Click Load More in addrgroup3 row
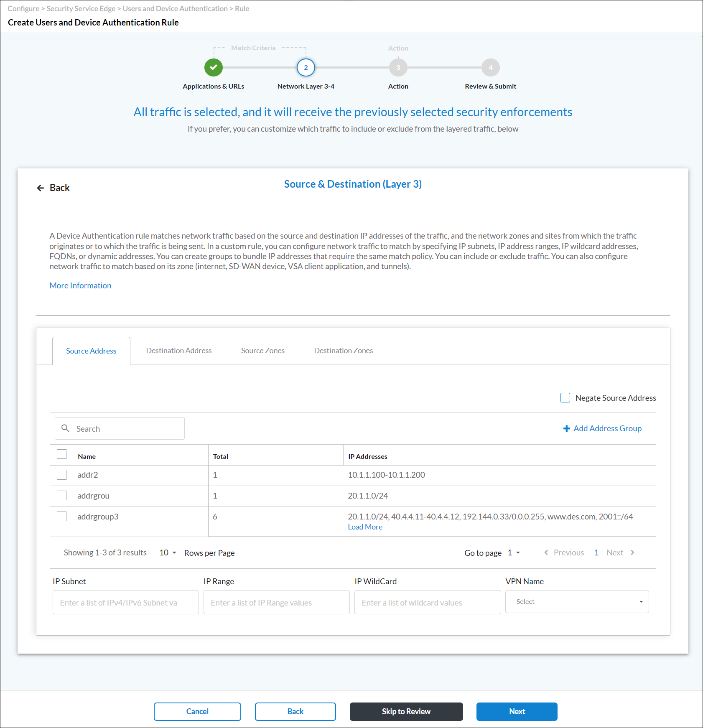 tap(365, 527)
